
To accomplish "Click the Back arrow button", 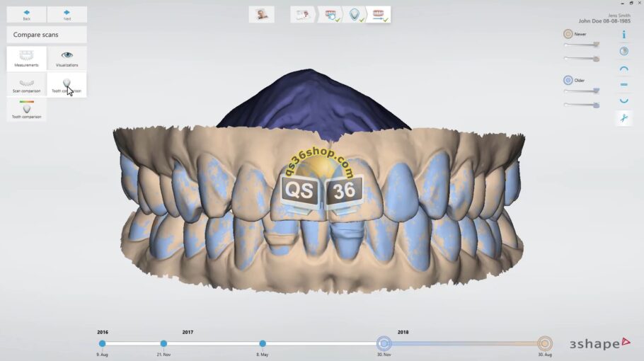I will click(x=26, y=14).
